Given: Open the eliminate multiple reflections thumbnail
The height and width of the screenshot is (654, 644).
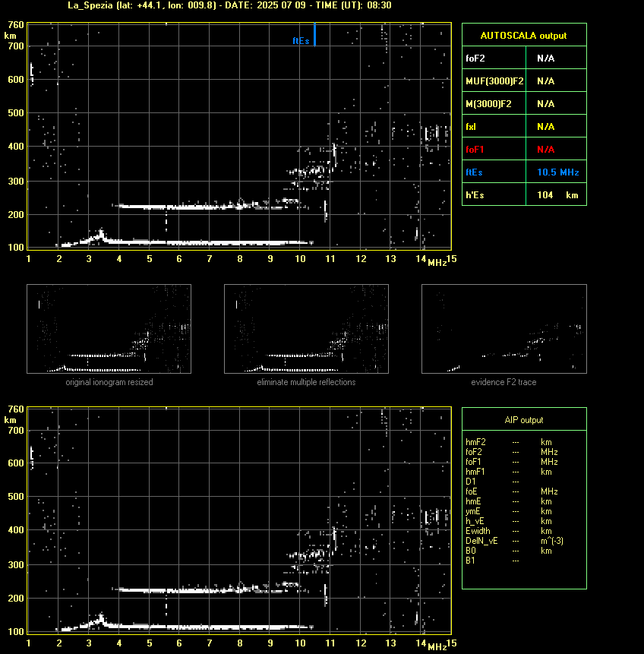Looking at the screenshot, I should click(306, 329).
